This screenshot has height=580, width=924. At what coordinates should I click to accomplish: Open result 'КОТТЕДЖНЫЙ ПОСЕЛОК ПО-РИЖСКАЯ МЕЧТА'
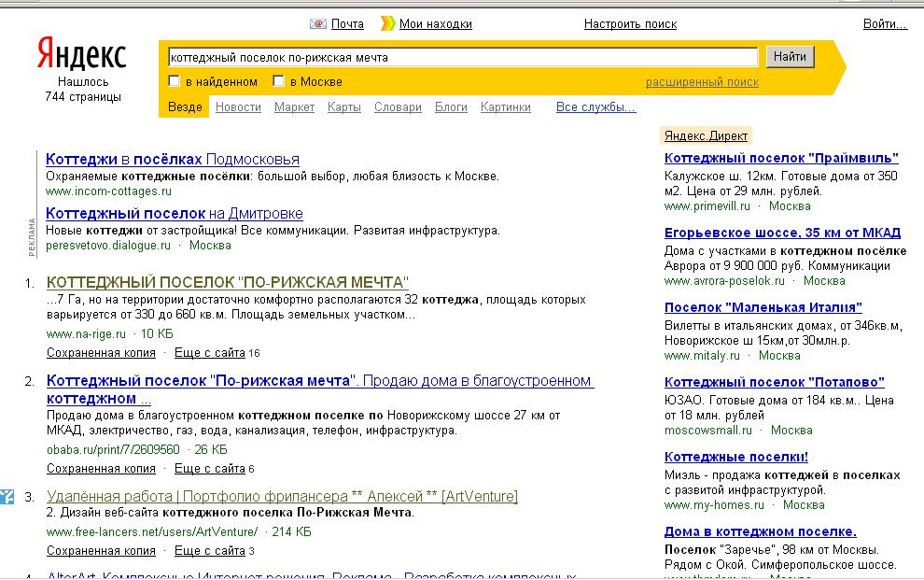[x=228, y=282]
